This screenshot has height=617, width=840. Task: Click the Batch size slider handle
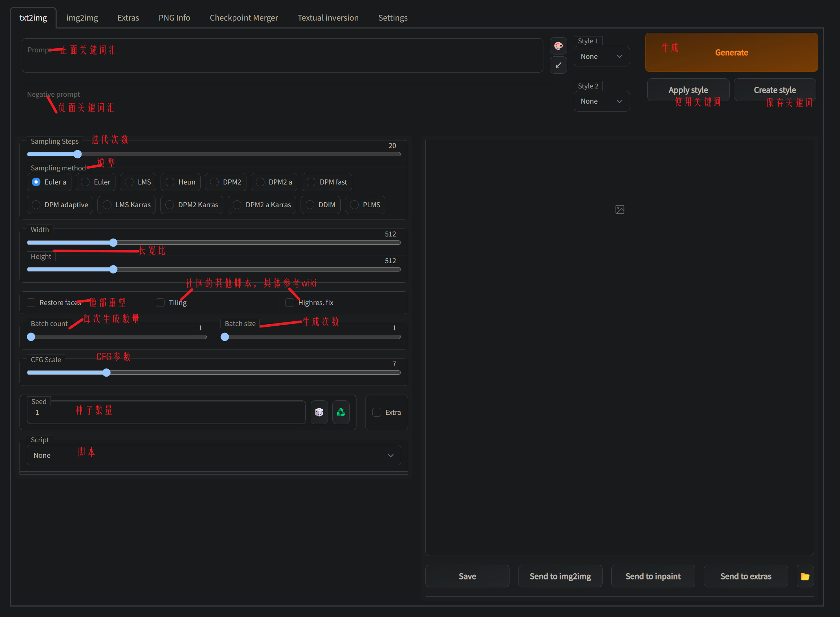225,337
